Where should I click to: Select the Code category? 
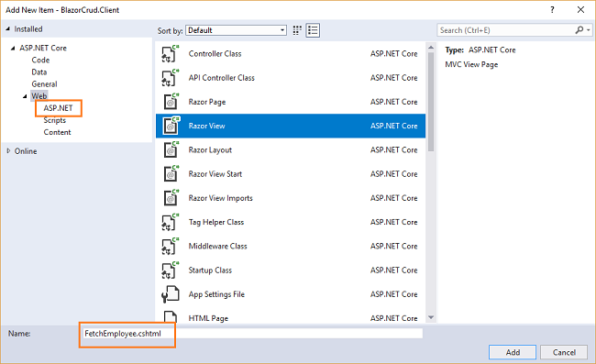(40, 60)
